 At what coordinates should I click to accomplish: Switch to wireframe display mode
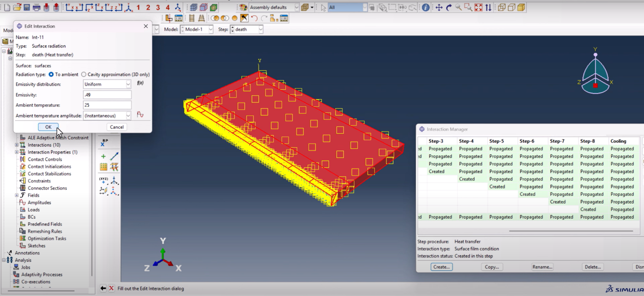point(502,7)
